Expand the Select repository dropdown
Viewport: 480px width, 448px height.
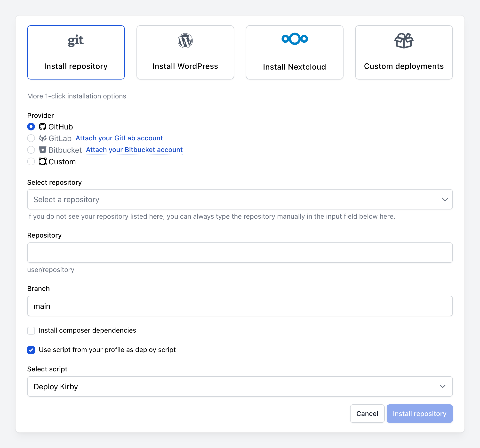tap(240, 199)
